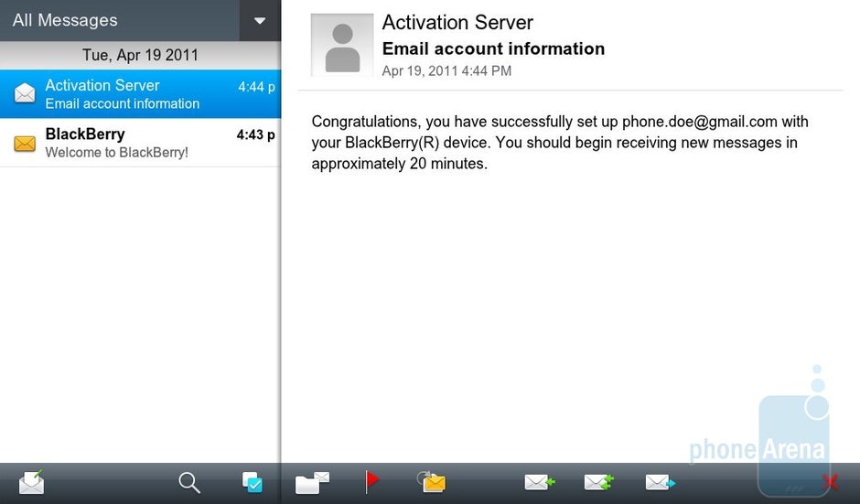860x504 pixels.
Task: Move message to folder icon
Action: click(x=312, y=482)
